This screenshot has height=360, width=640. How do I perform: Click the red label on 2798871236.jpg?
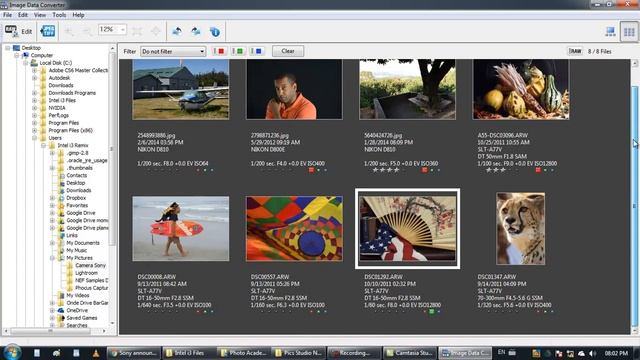(x=311, y=170)
